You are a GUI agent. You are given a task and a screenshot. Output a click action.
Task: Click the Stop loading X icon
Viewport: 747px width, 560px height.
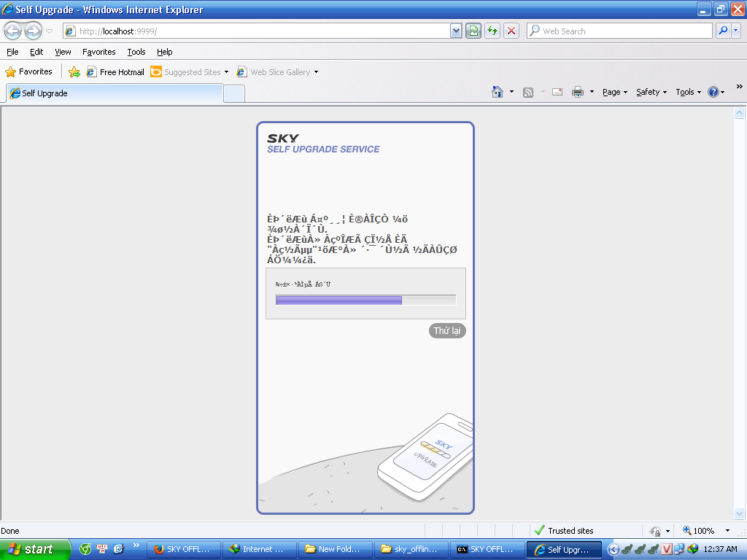tap(511, 31)
